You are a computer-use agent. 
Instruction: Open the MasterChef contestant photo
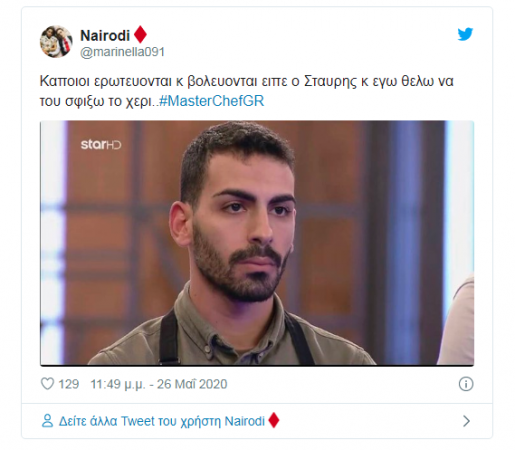pyautogui.click(x=257, y=243)
